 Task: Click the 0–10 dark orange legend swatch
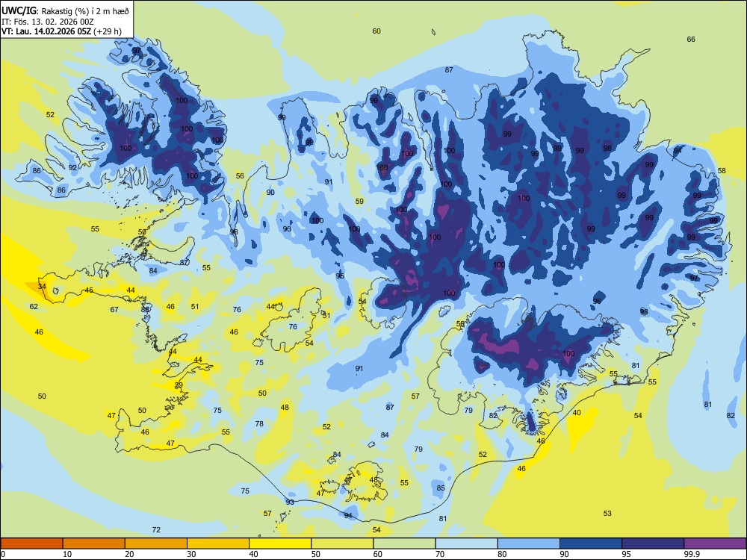pyautogui.click(x=31, y=544)
